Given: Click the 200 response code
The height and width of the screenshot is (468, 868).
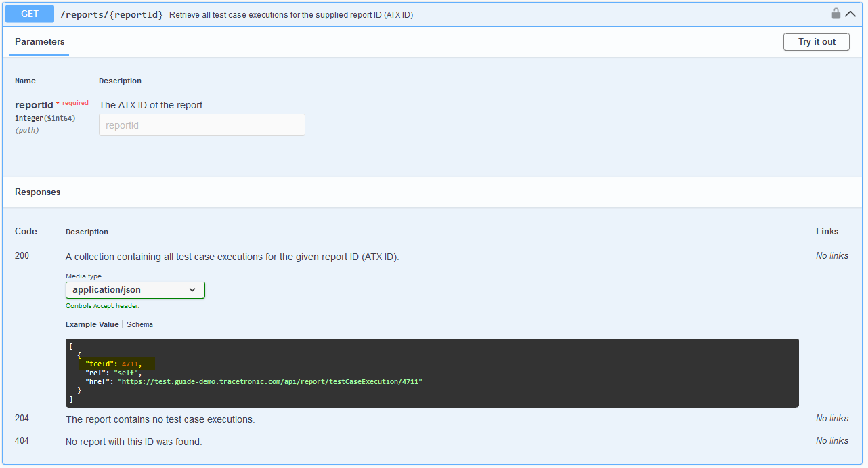Looking at the screenshot, I should 22,256.
